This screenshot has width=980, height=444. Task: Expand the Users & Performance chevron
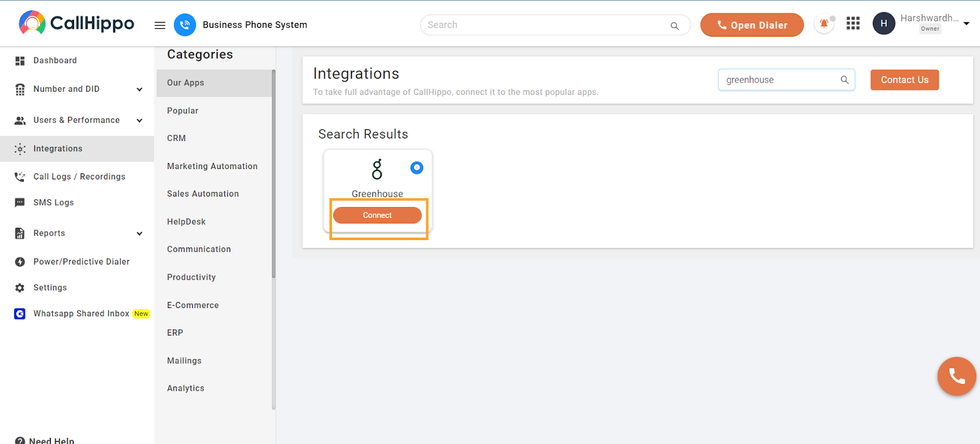click(x=140, y=121)
